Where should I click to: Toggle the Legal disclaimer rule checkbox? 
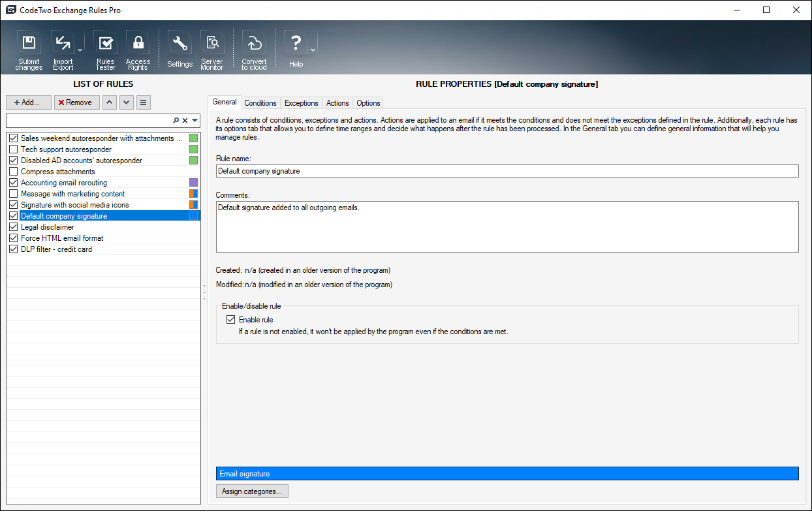click(x=14, y=227)
